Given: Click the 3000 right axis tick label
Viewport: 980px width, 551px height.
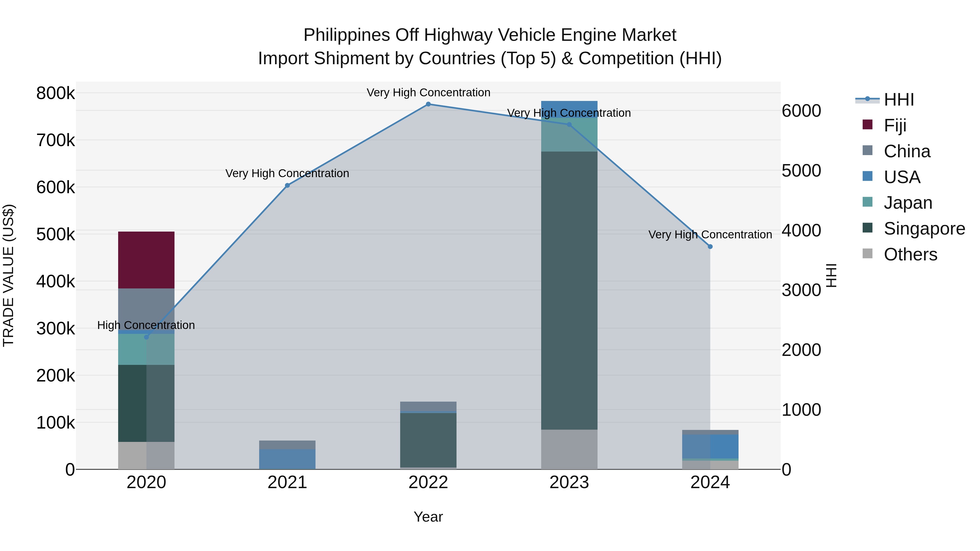Looking at the screenshot, I should [802, 290].
